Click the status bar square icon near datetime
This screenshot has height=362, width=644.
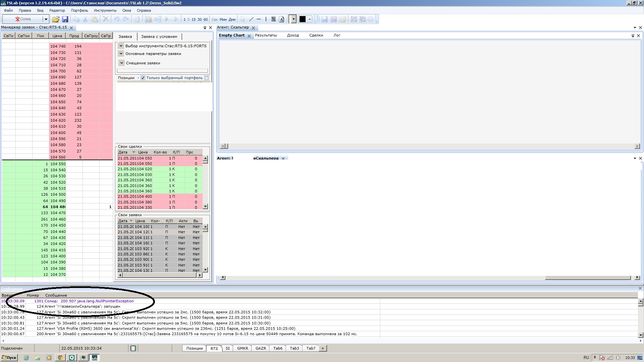click(133, 348)
